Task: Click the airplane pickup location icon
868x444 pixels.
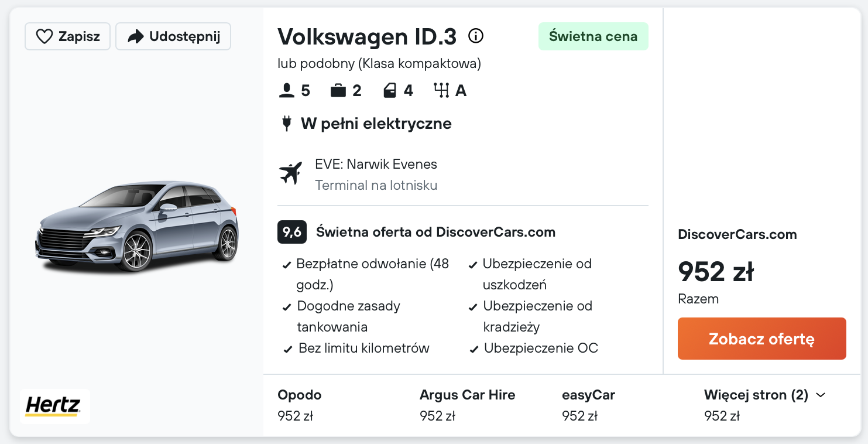Action: (x=290, y=174)
